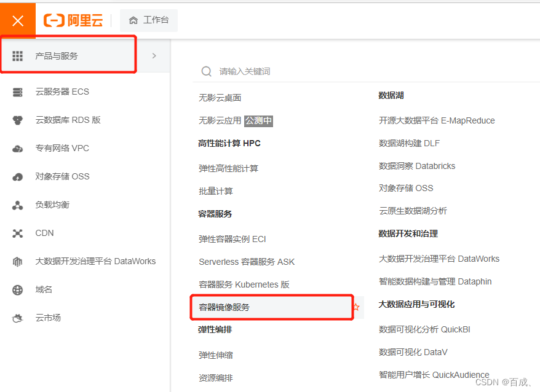Open 弹性高性能计算 link
540x392 pixels.
click(228, 168)
